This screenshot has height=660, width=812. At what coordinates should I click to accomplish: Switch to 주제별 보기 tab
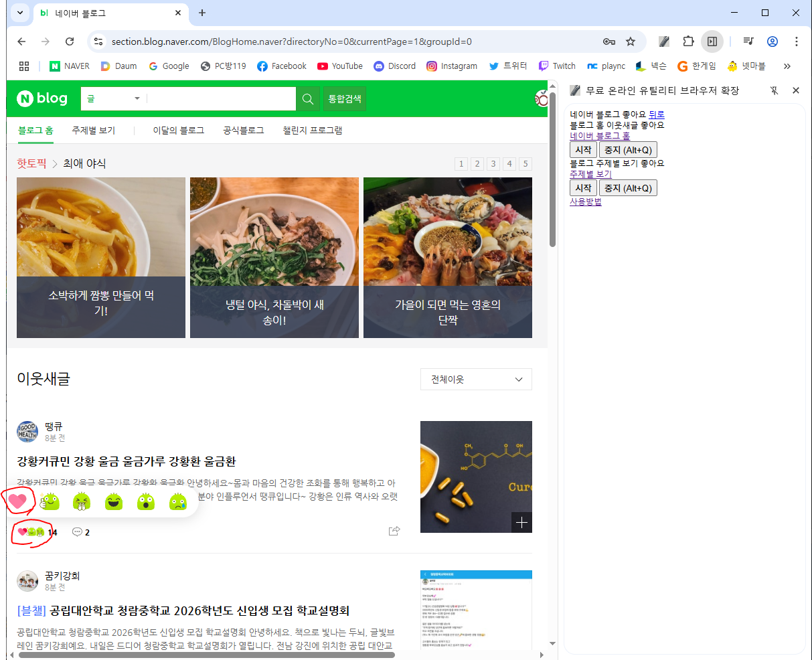click(94, 131)
